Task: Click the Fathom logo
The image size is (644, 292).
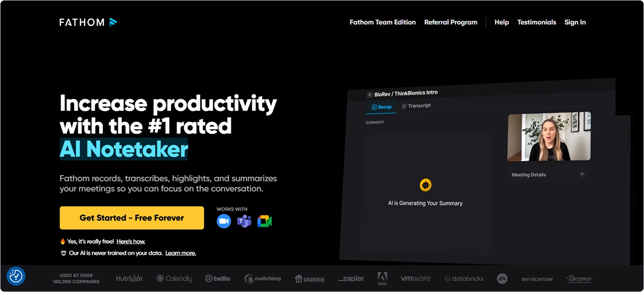Action: 88,22
